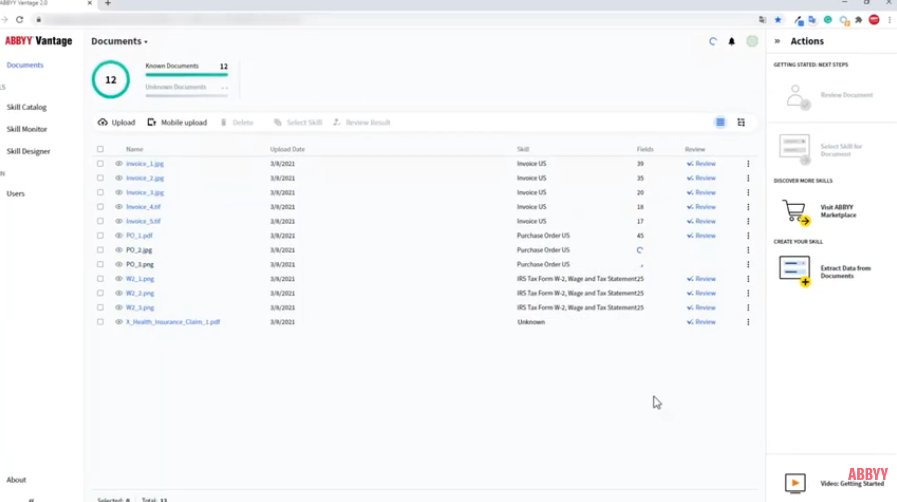Open the three-dot menu for PO_2.jpg
897x502 pixels.
point(748,250)
